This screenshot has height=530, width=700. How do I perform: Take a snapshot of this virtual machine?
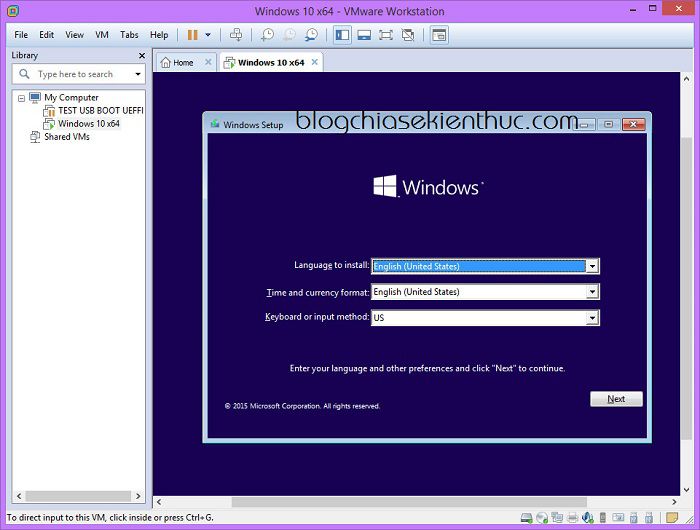coord(267,35)
